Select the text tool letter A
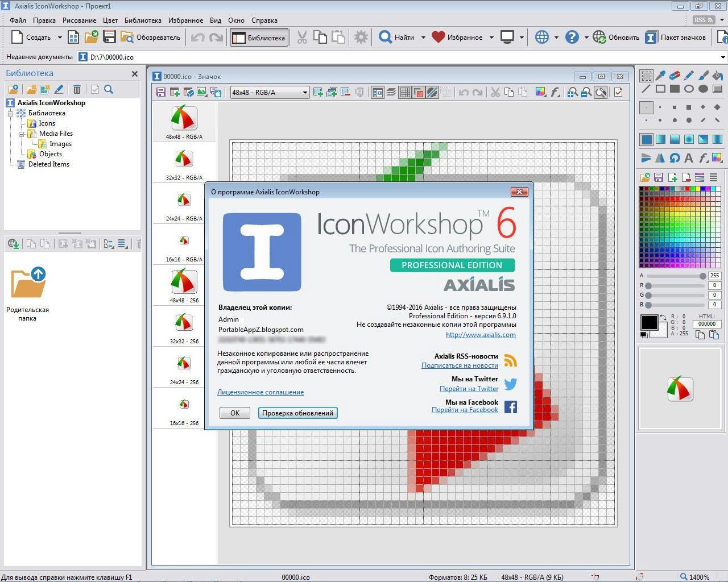 [689, 158]
